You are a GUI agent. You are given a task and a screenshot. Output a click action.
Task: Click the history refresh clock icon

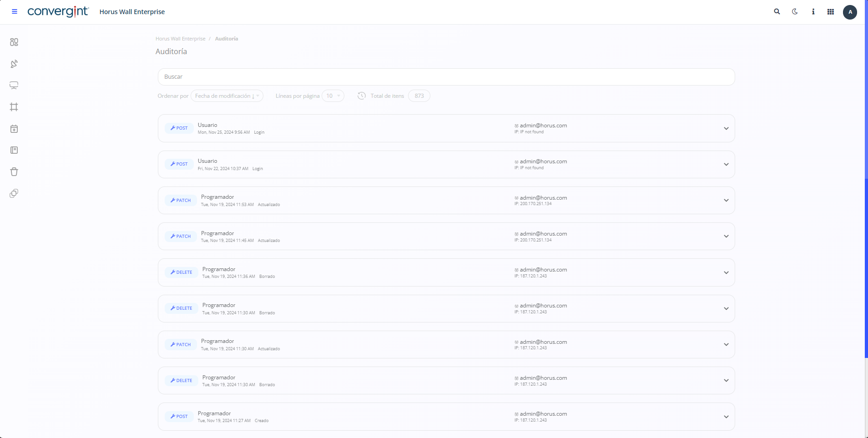pos(362,96)
